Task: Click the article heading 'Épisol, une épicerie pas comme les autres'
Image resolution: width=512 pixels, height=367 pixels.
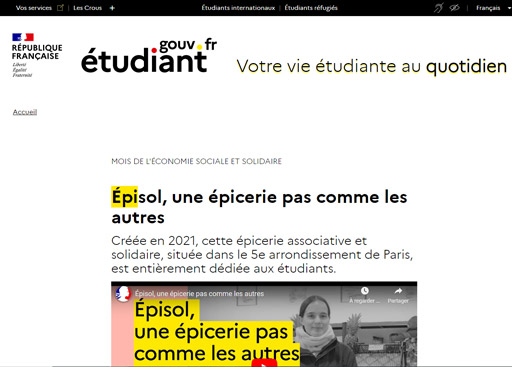Action: pyautogui.click(x=259, y=207)
